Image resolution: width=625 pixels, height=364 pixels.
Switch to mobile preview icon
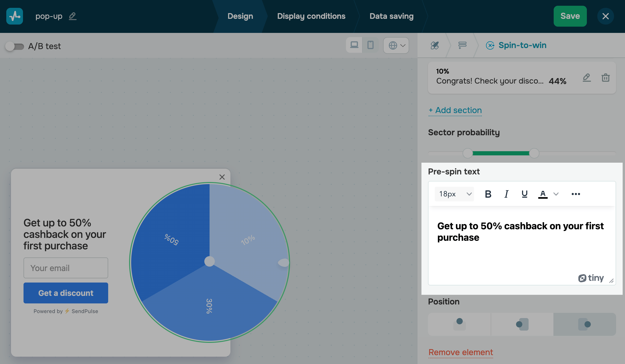click(x=370, y=45)
